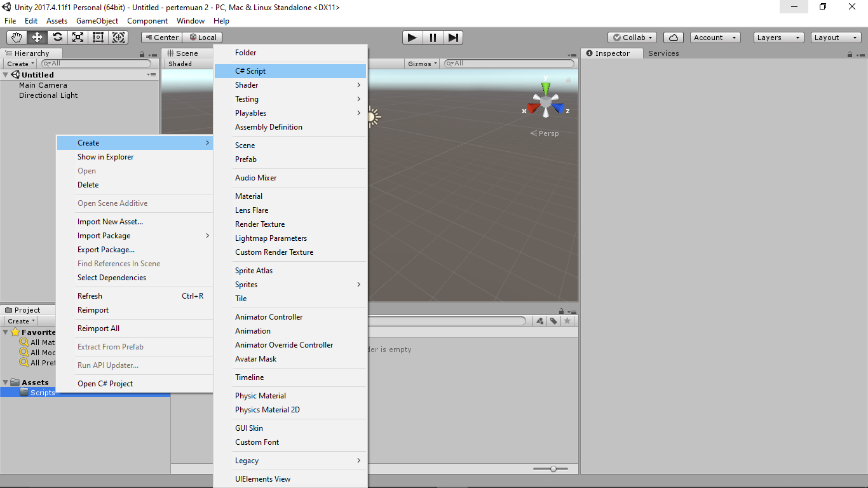Select Directional Light in Hierarchy
The image size is (868, 488).
coord(48,95)
